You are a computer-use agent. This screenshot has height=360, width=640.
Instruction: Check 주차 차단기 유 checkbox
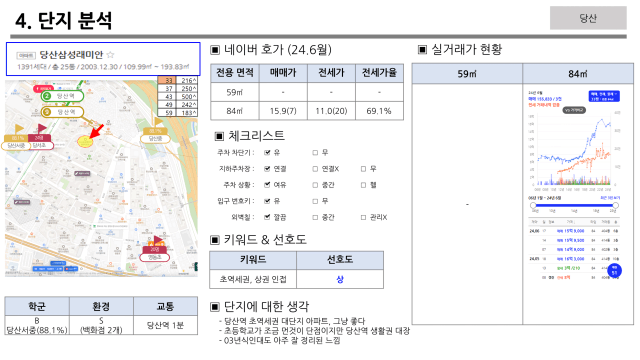[267, 153]
